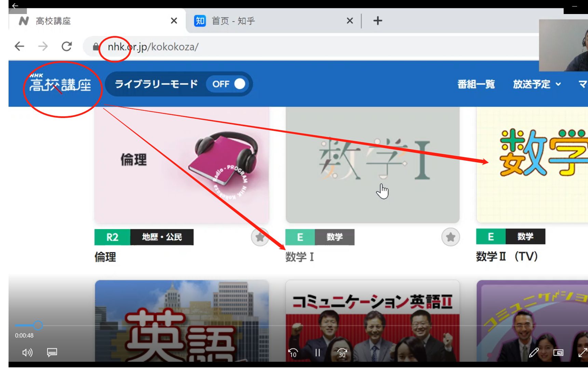The image size is (588, 368).
Task: Star the 数学I course
Action: pyautogui.click(x=451, y=237)
